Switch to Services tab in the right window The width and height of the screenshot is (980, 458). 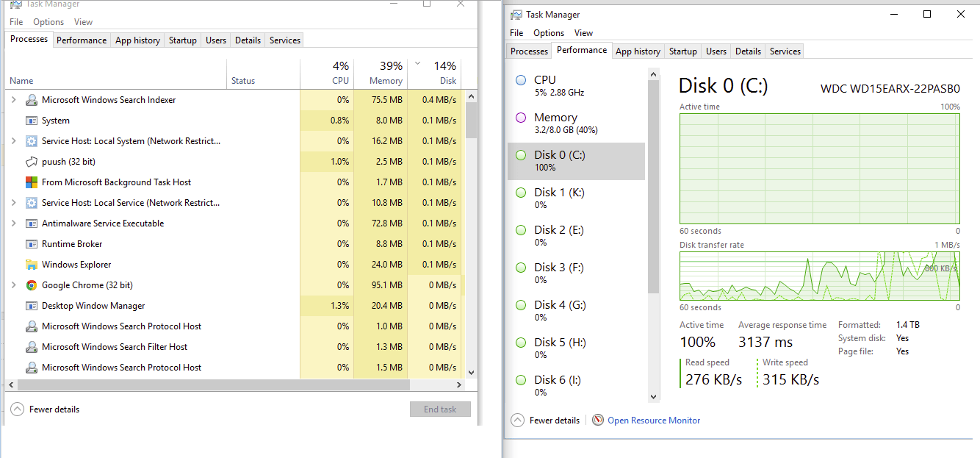(x=785, y=51)
